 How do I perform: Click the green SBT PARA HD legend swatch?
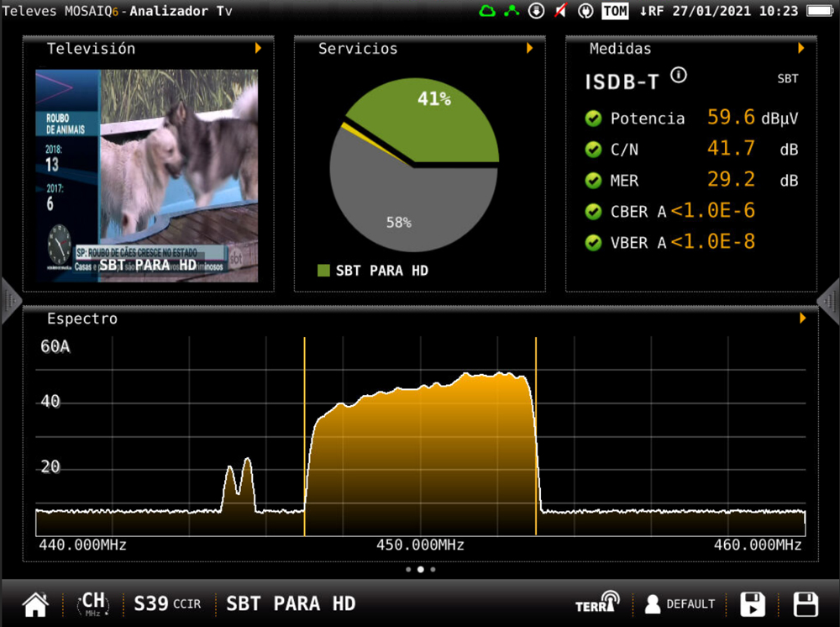click(323, 271)
